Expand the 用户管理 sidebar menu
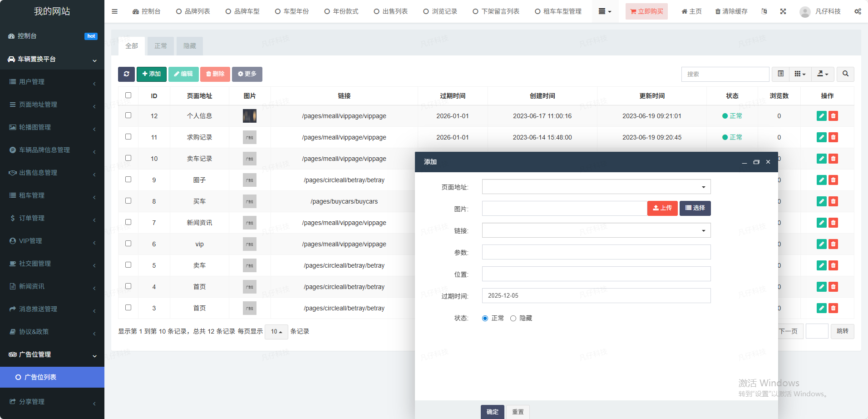The width and height of the screenshot is (868, 419). click(x=52, y=82)
